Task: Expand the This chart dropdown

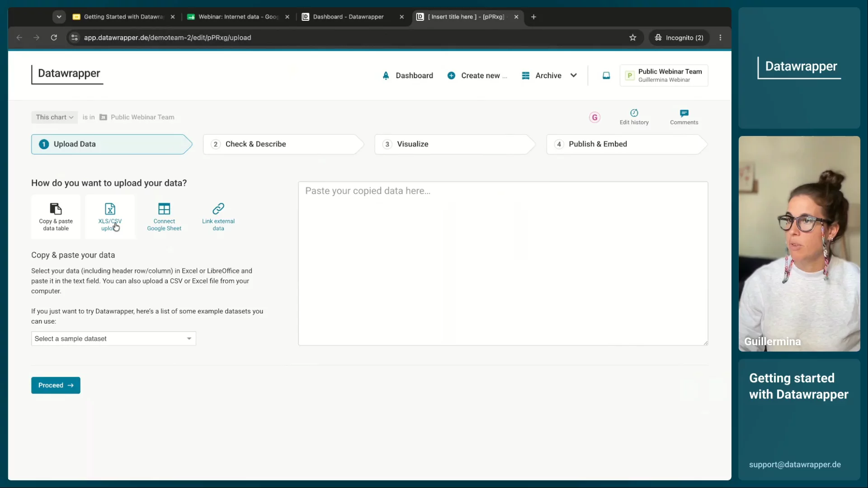Action: (54, 117)
